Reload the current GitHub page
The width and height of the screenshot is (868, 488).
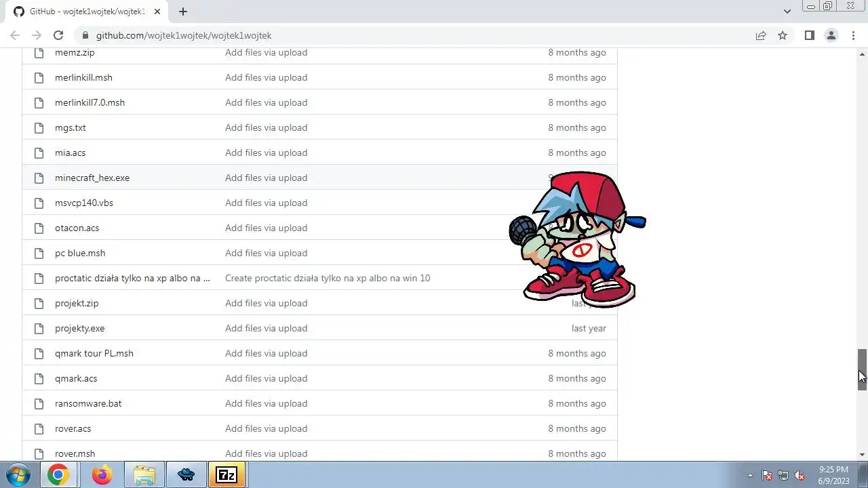[x=58, y=35]
